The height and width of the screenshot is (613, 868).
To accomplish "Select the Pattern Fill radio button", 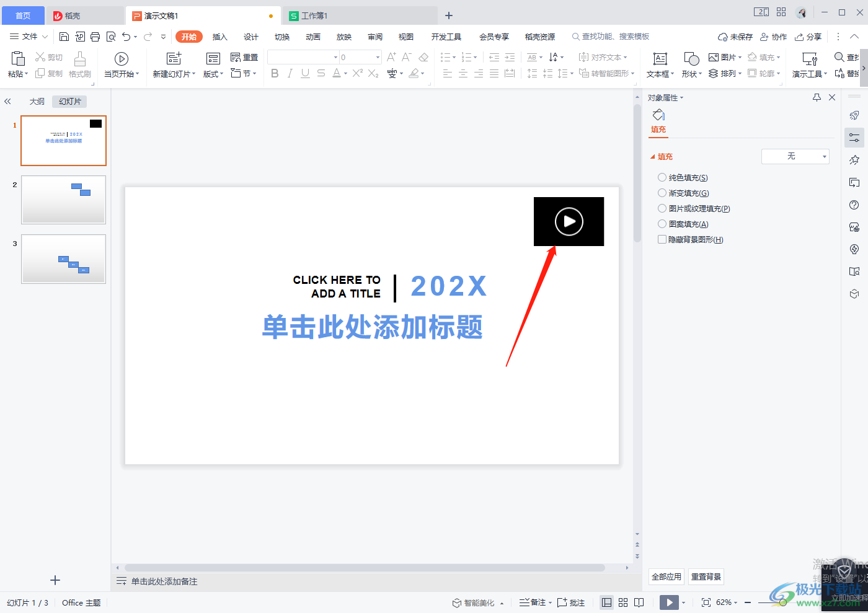I will point(662,224).
